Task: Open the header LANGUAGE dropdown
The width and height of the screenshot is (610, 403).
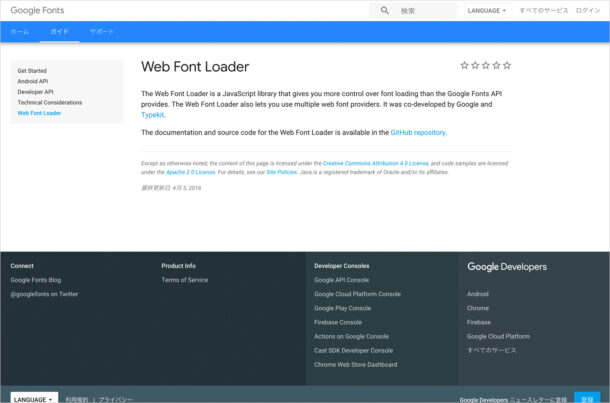Action: tap(487, 11)
